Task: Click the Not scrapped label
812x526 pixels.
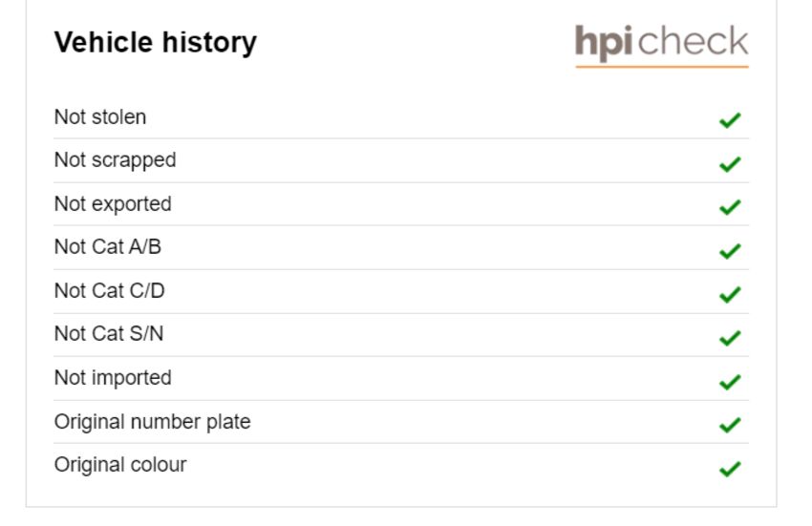Action: (115, 160)
